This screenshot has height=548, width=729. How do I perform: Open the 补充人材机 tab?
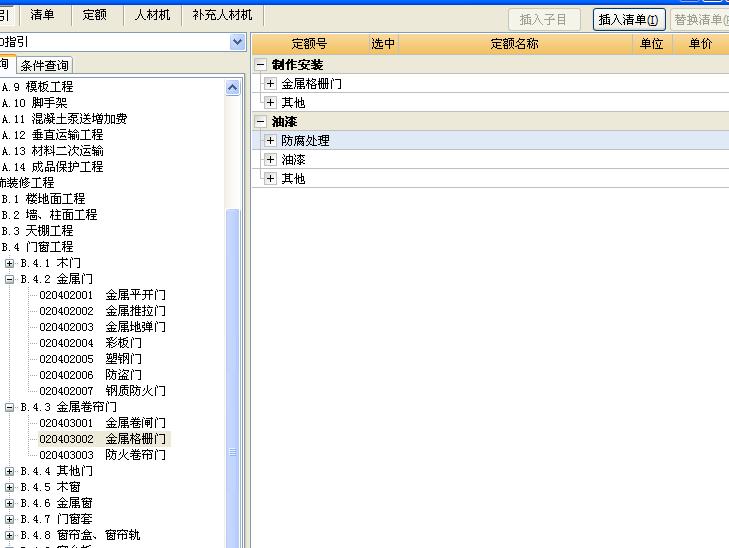tap(222, 15)
